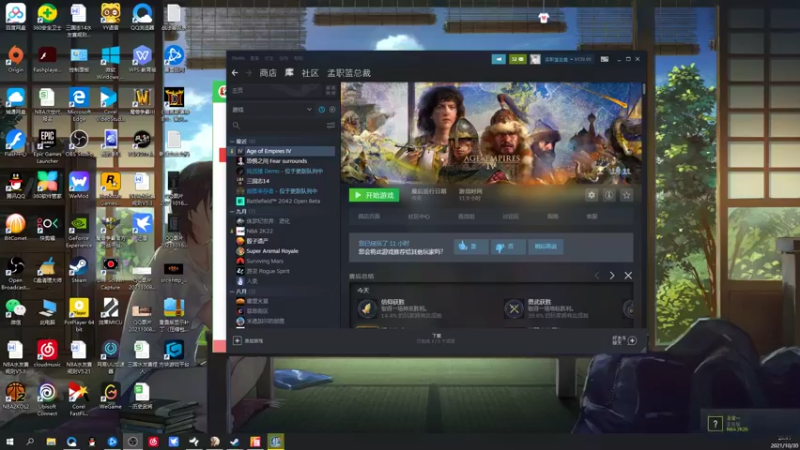This screenshot has height=450, width=800.
Task: Recommend the game with thumbs-up 是 button
Action: click(x=470, y=246)
